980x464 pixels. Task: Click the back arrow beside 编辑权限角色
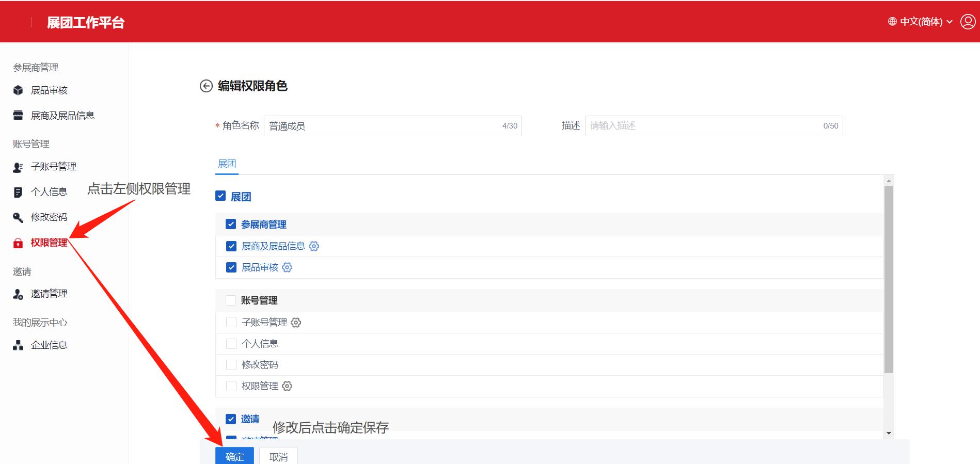[x=206, y=86]
